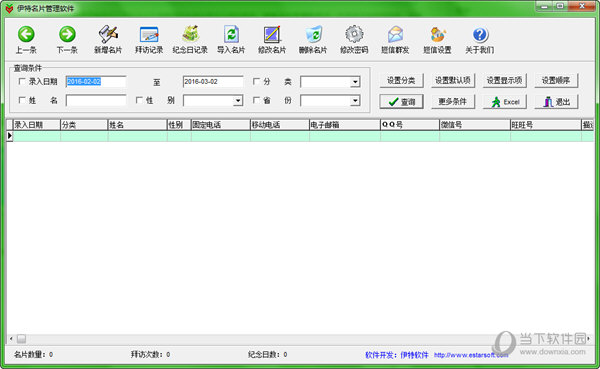Click the 设置默认项 button
Screen dimensions: 600x369
pyautogui.click(x=453, y=80)
